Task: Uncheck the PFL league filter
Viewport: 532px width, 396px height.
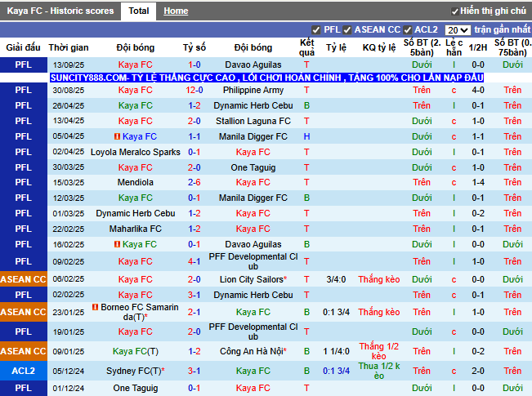Action: [x=316, y=30]
